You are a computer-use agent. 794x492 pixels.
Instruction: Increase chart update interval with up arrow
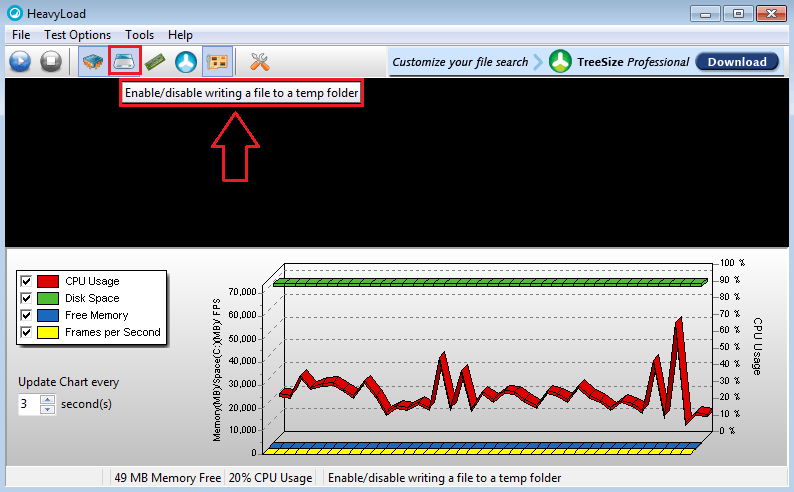click(48, 399)
